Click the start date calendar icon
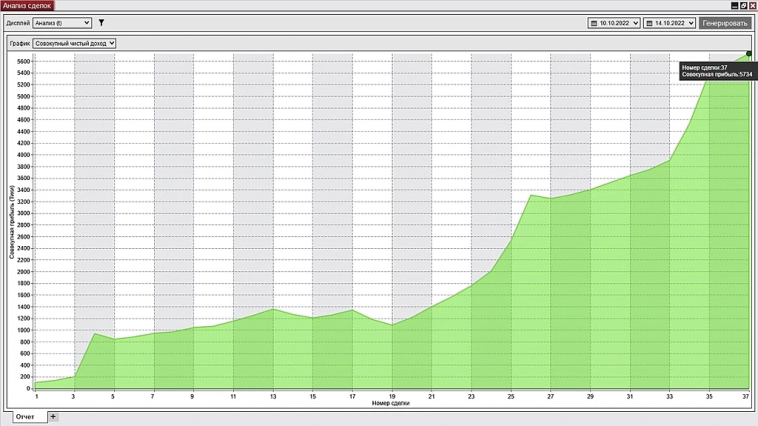 click(594, 22)
